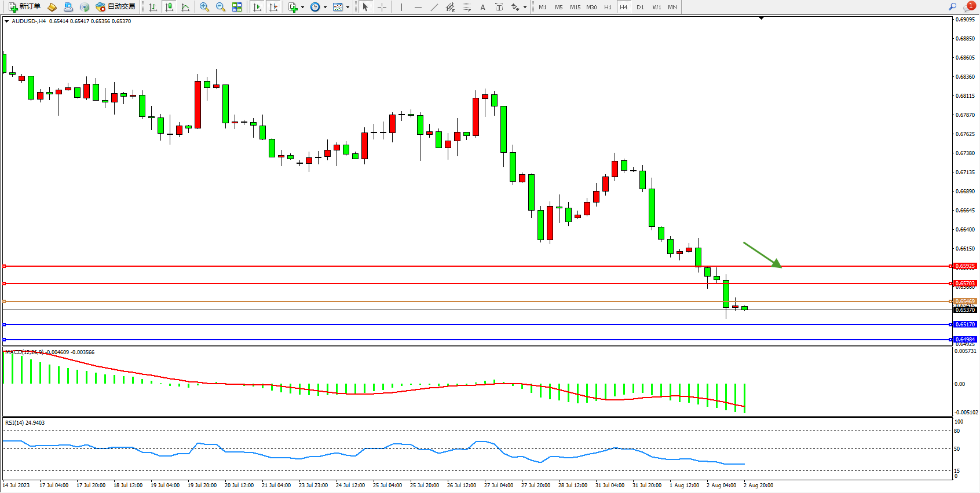Zoom out on the chart
The image size is (980, 493).
221,7
